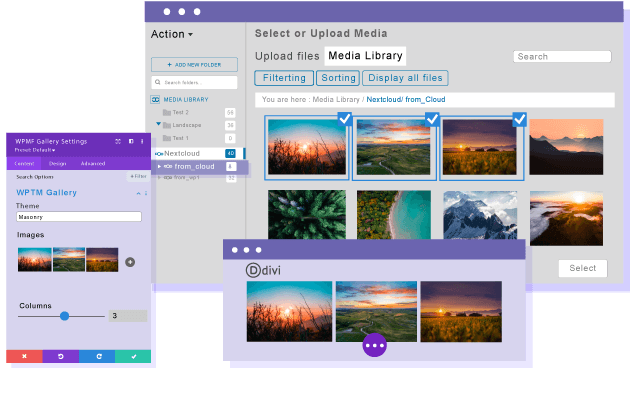Image resolution: width=630 pixels, height=397 pixels.
Task: Select the snowy mountain peak thumbnail
Action: click(480, 215)
